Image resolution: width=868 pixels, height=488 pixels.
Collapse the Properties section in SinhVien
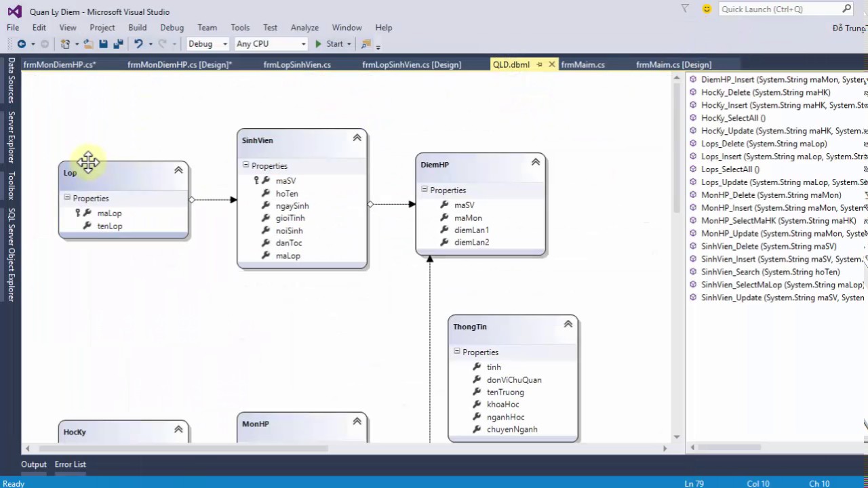coord(246,165)
